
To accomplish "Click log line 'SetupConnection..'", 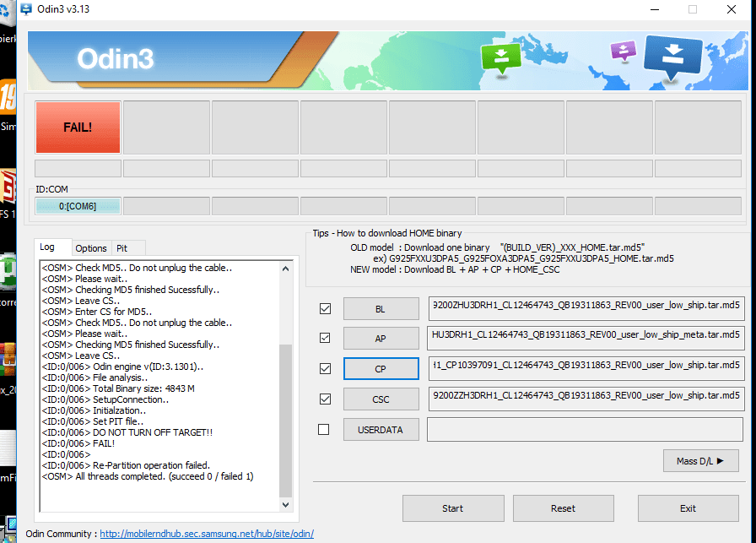I will [x=105, y=399].
